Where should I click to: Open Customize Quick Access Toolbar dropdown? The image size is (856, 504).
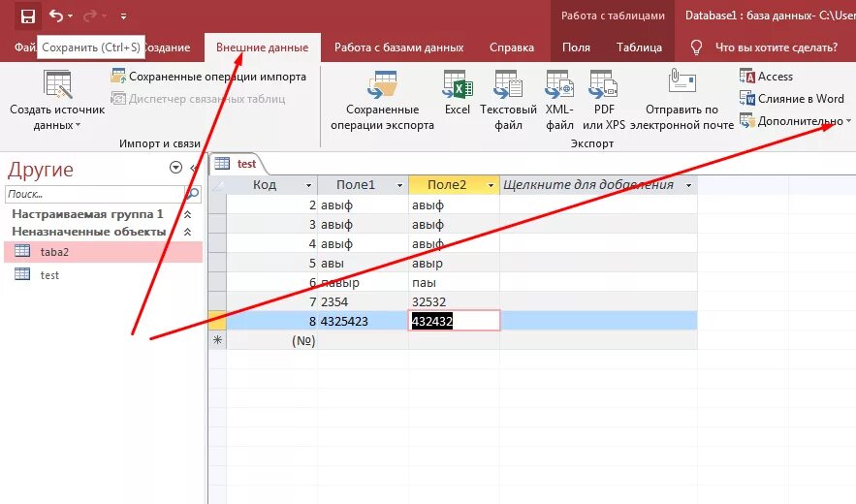tap(123, 16)
